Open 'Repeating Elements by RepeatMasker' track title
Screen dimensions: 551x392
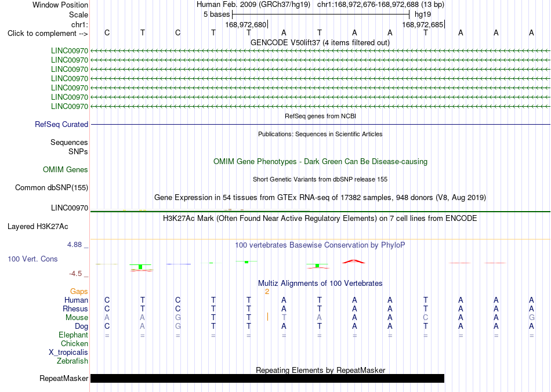321,370
